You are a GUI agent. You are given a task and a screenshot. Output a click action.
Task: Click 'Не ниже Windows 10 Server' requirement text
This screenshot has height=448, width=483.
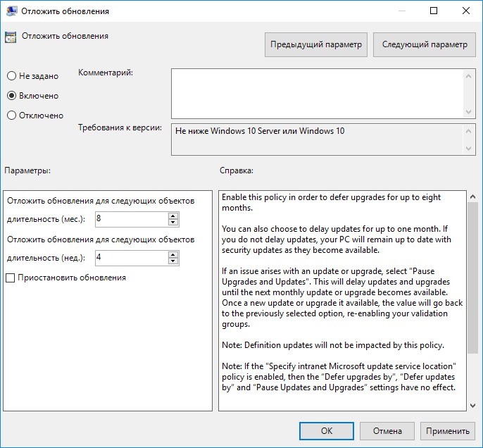tap(260, 131)
